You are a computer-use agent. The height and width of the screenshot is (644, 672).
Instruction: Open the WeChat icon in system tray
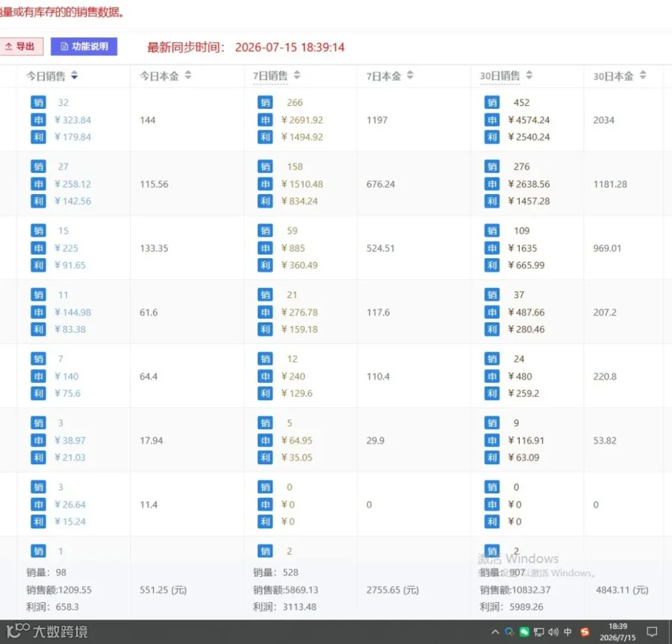pyautogui.click(x=524, y=632)
